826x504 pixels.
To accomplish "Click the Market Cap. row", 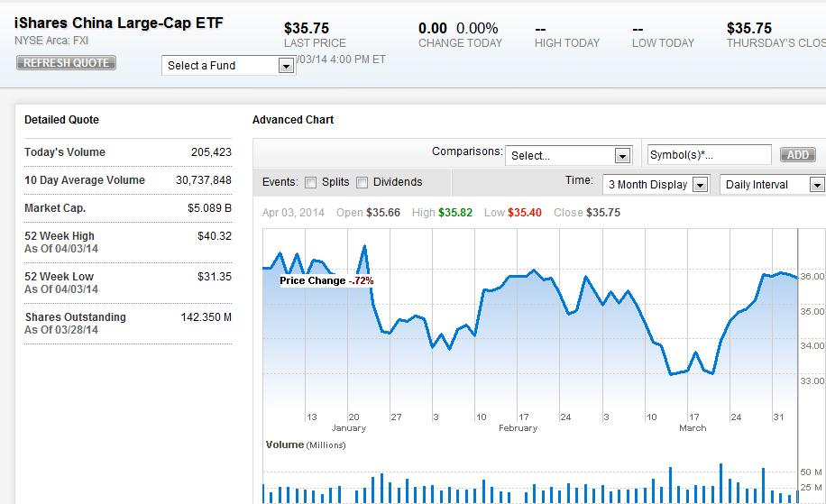I will pos(127,208).
